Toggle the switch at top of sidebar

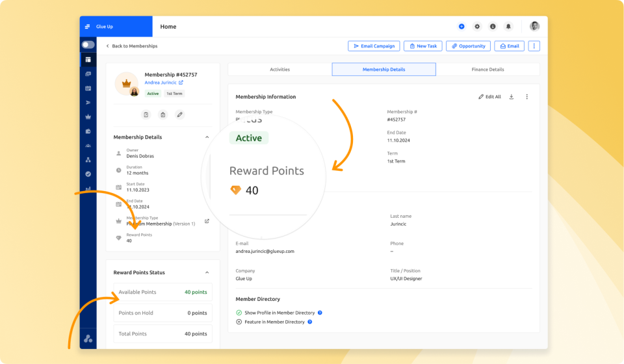pos(88,45)
